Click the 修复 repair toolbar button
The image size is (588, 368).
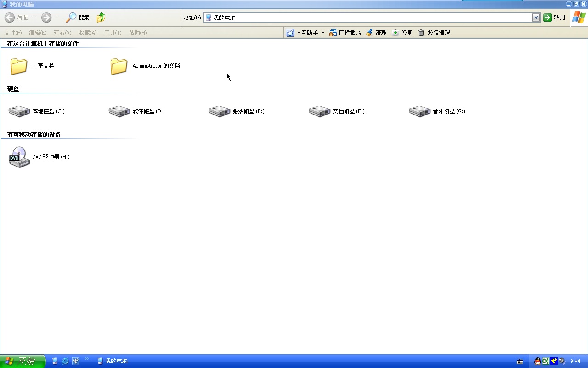pos(402,33)
